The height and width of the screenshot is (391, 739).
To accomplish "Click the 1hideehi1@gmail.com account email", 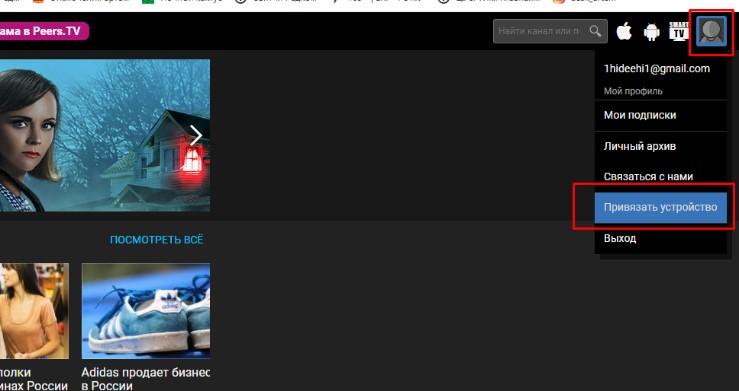I will (657, 69).
